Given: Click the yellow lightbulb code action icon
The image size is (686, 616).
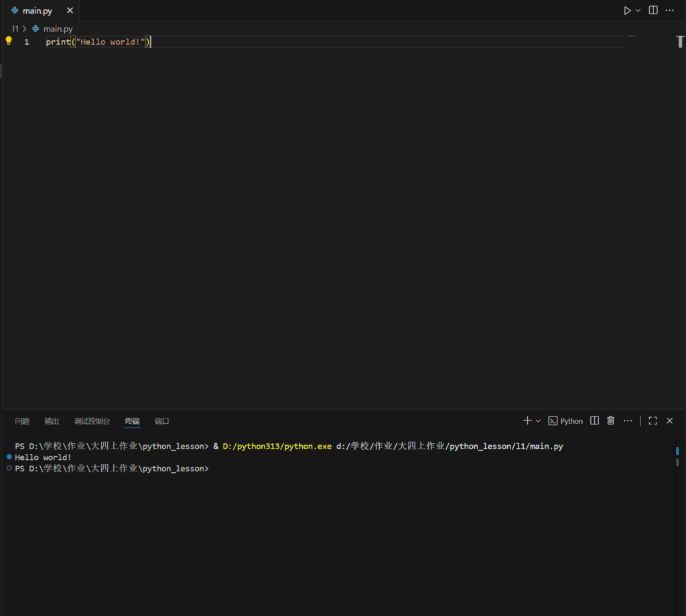Looking at the screenshot, I should coord(9,41).
